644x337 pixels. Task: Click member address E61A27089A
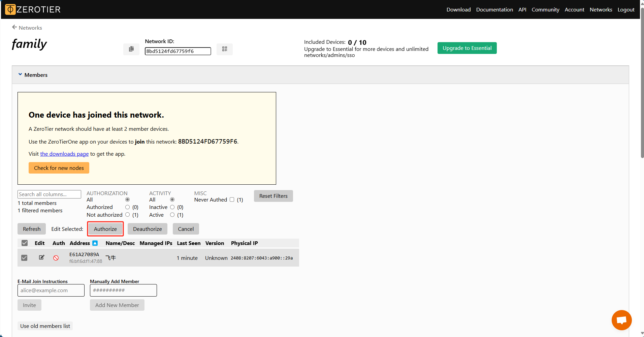click(x=84, y=254)
